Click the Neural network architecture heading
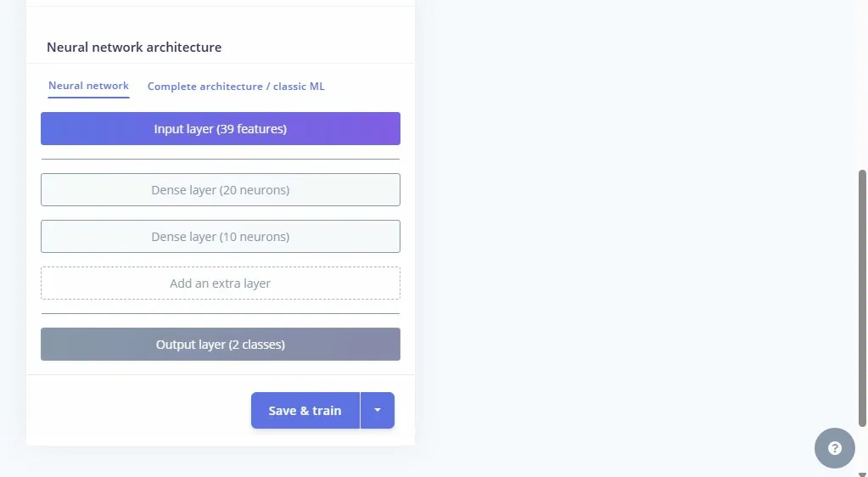 (134, 48)
